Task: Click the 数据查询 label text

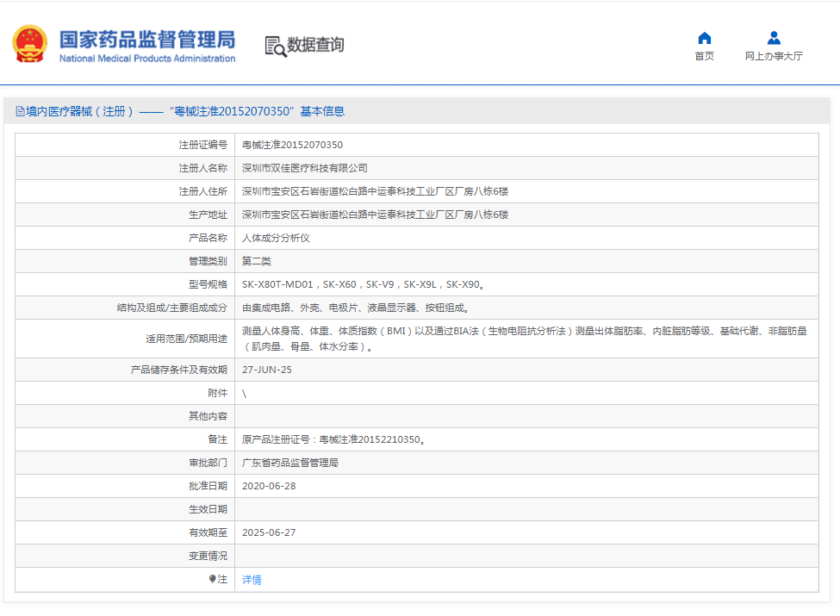Action: coord(315,46)
